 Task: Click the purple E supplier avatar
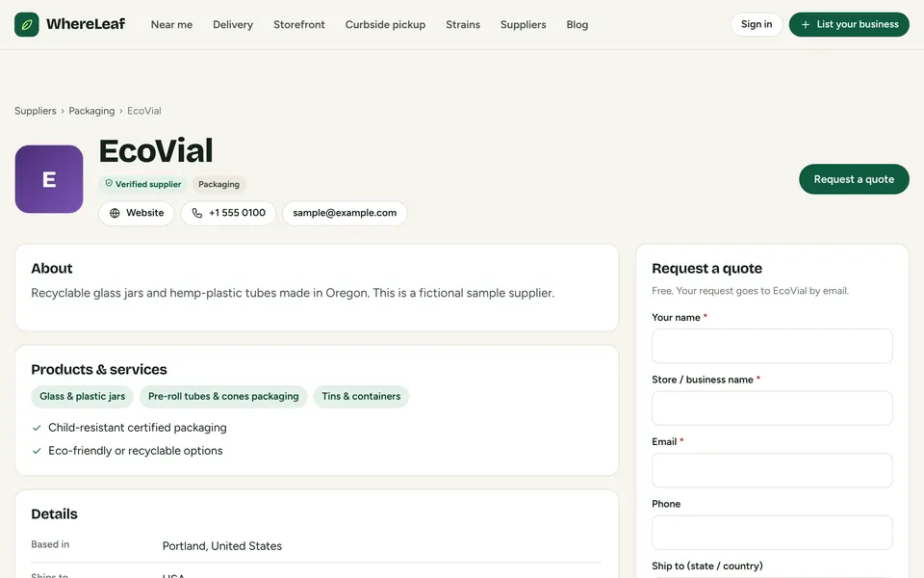(49, 179)
